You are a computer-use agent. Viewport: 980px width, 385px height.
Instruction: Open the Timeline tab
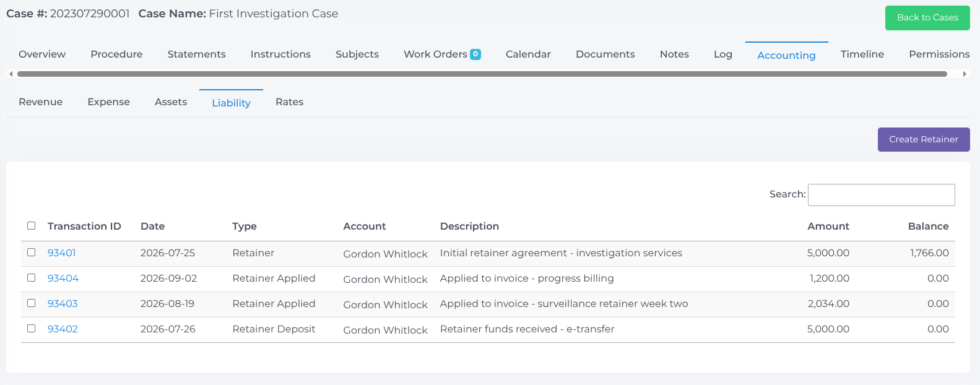coord(862,54)
